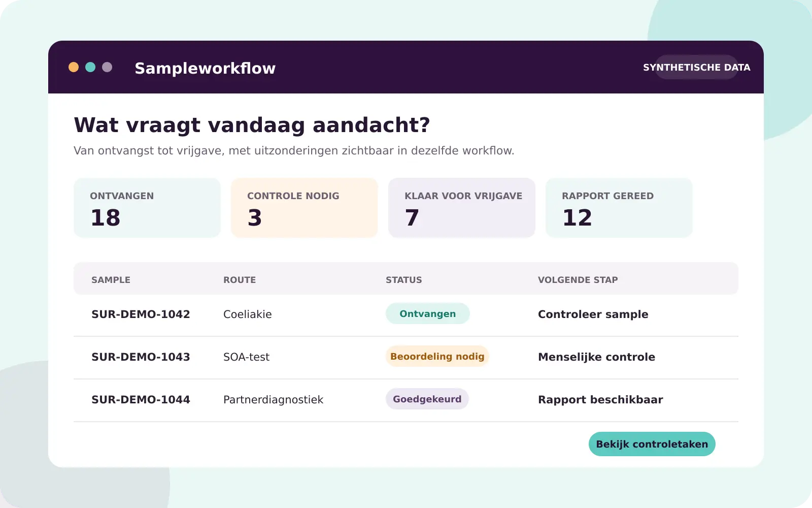Select sample SUR-DEMO-1043

pyautogui.click(x=141, y=357)
